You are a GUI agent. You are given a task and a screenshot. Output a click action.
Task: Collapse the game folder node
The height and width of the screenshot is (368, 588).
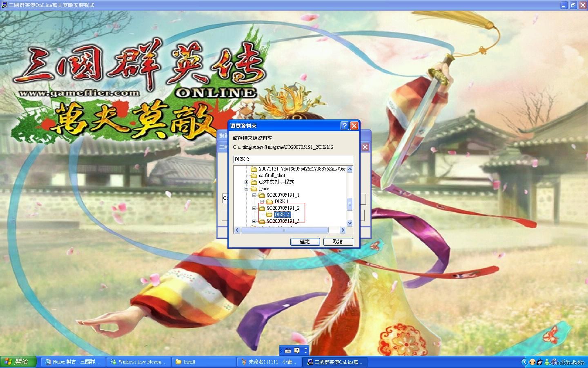click(246, 188)
